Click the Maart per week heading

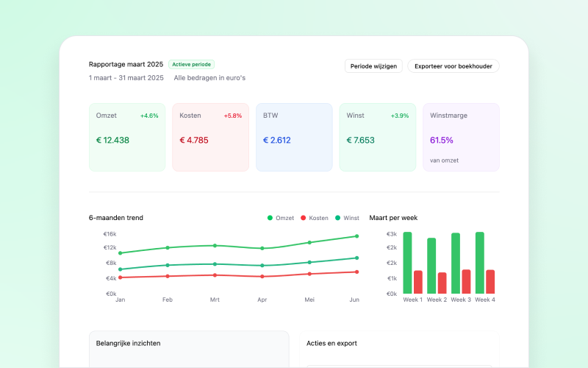(x=393, y=218)
